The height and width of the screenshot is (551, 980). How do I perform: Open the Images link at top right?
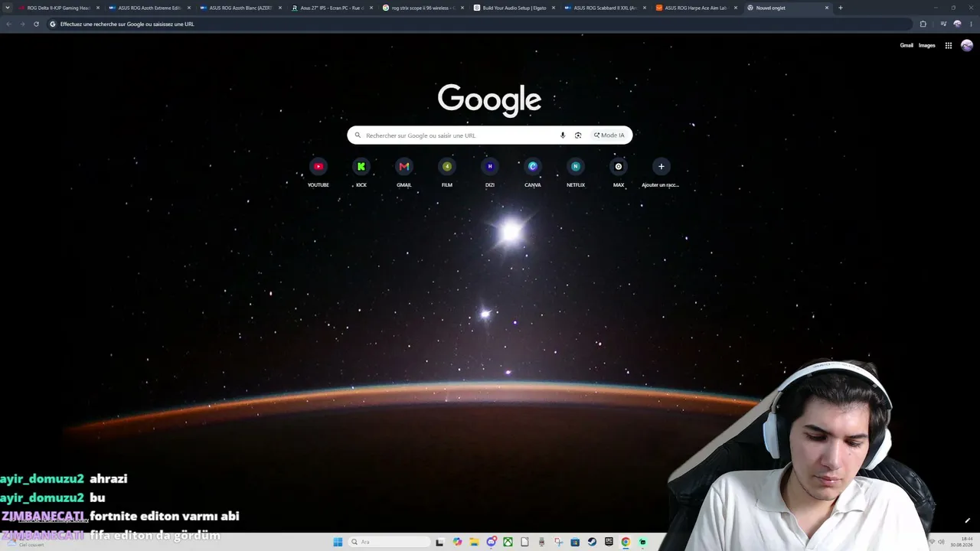point(927,45)
